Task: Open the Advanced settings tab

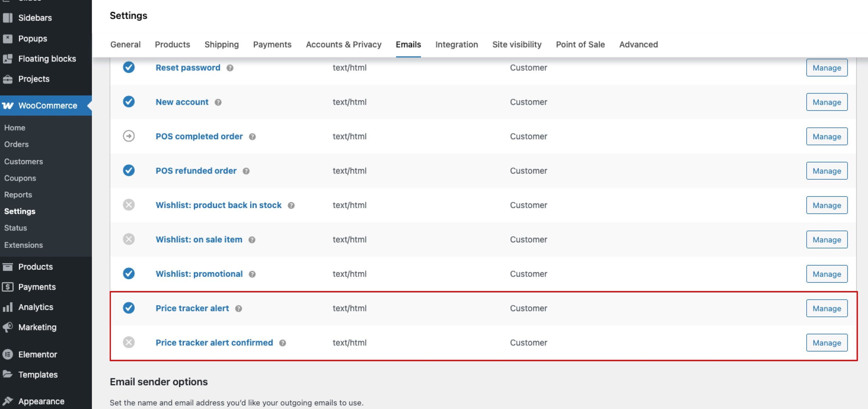Action: click(x=638, y=44)
